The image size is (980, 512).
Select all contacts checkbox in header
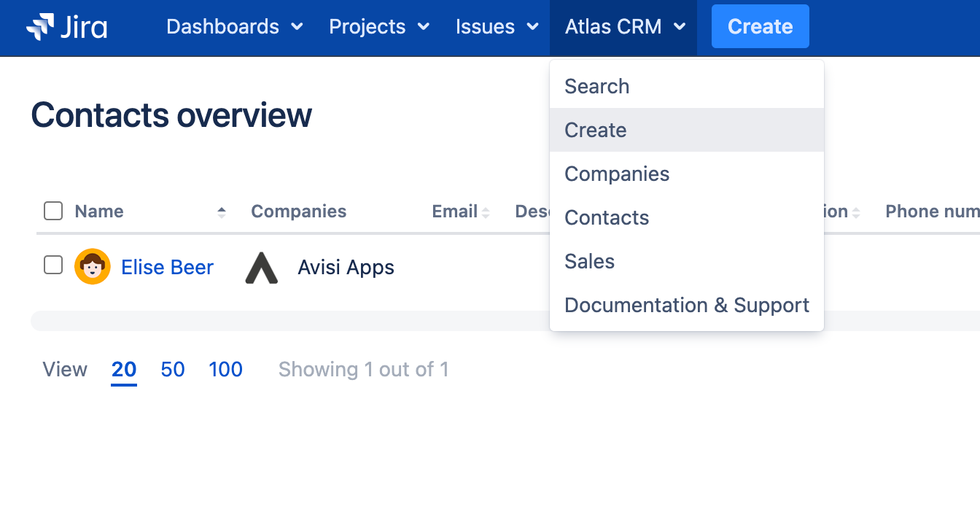tap(53, 211)
